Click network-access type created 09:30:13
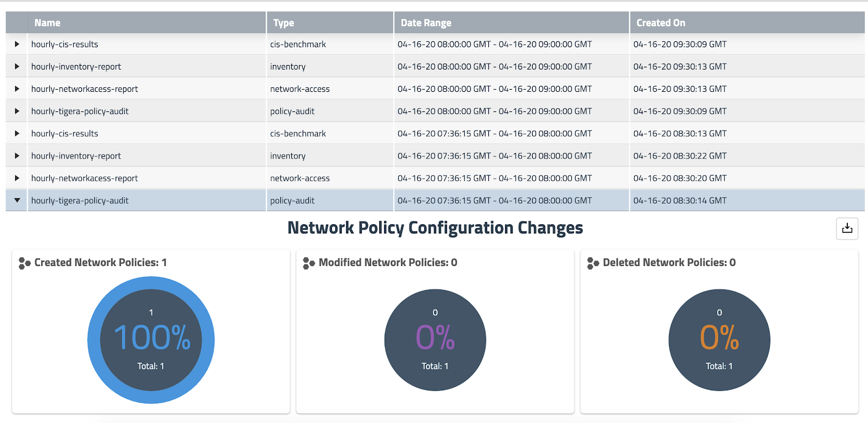Screen dimensions: 868x423 (x=299, y=89)
